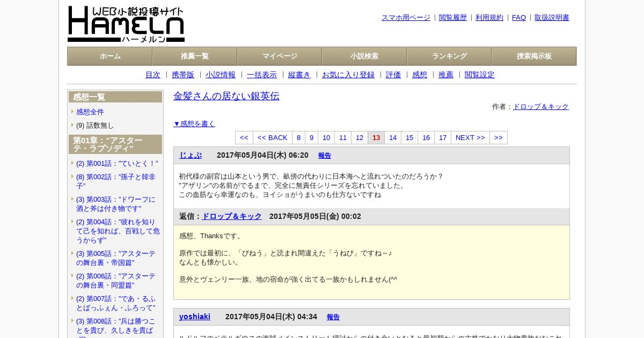Image resolution: width=644 pixels, height=338 pixels.
Task: Open 閲覧設定 in the submenu
Action: coord(480,75)
